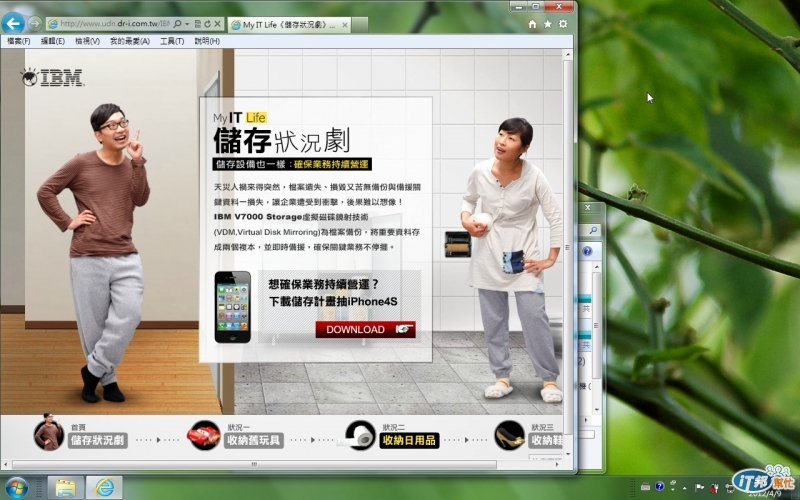Screen dimensions: 800x500
Task: Click the horizontal scrollbar thumb of the page
Action: (x=254, y=464)
